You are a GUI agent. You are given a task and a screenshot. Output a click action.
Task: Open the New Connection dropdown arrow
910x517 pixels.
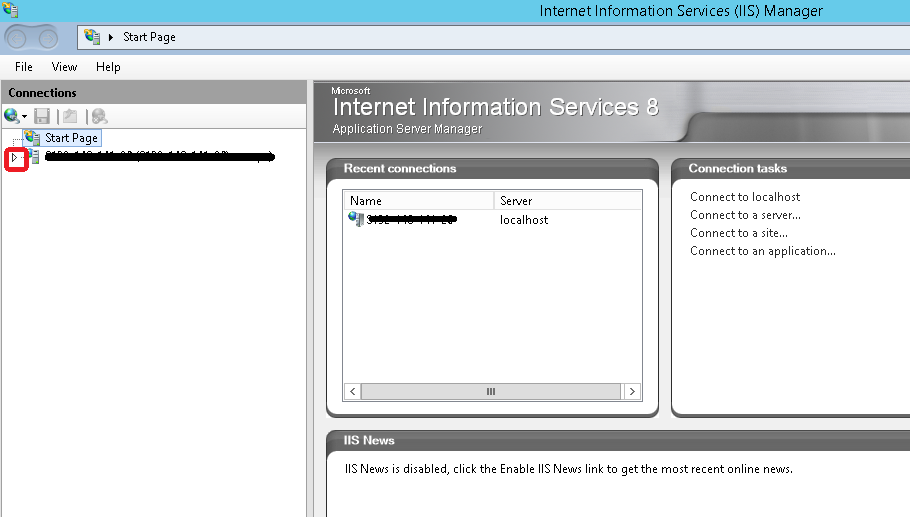[24, 117]
